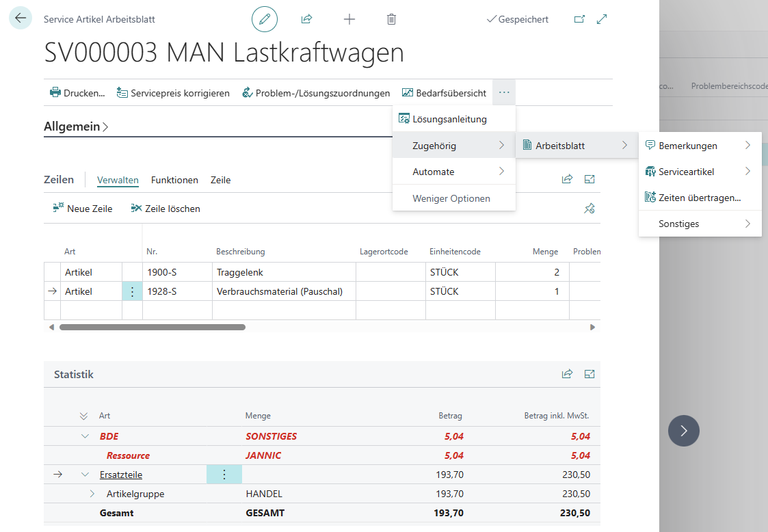Click Menge column header in Zeilen

click(545, 252)
